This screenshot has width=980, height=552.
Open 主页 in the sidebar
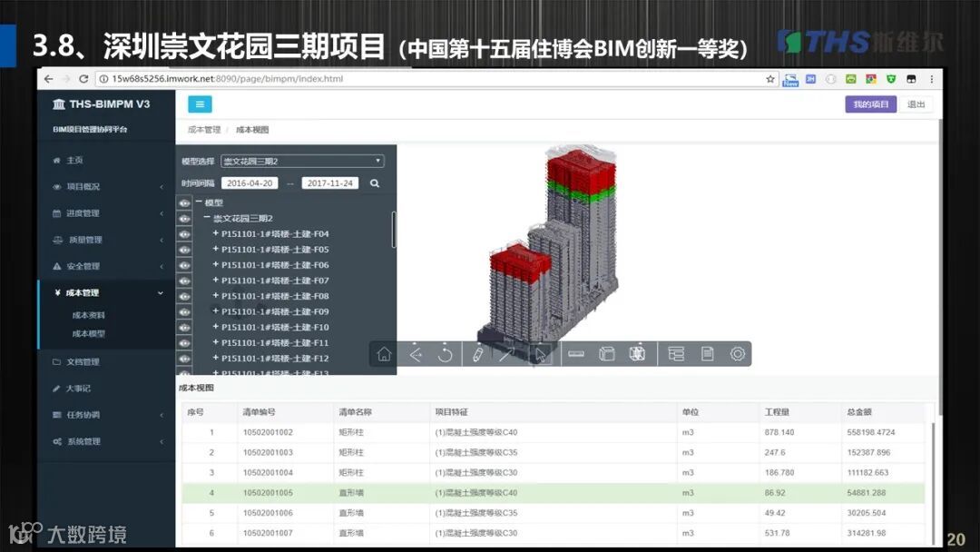pos(74,161)
